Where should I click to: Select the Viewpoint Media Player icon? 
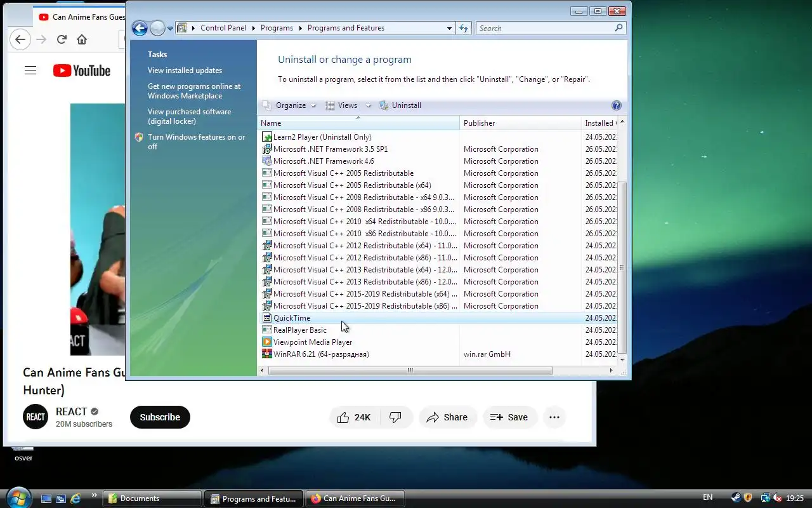(267, 342)
